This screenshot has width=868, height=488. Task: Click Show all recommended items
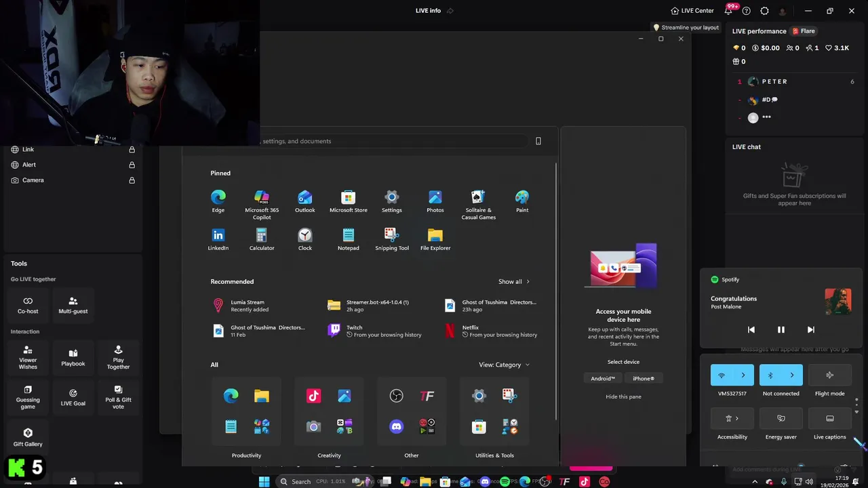(514, 281)
